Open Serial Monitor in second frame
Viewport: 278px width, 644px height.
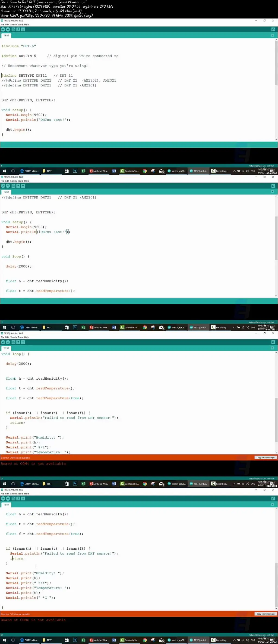(x=273, y=186)
